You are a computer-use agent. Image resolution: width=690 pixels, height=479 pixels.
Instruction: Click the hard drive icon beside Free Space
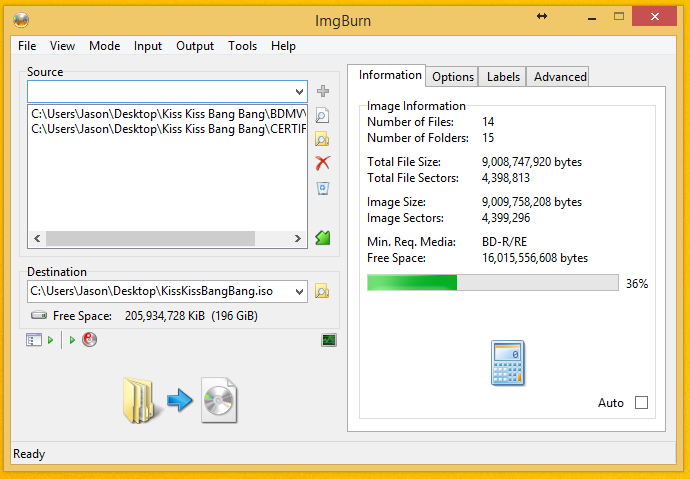[x=39, y=315]
